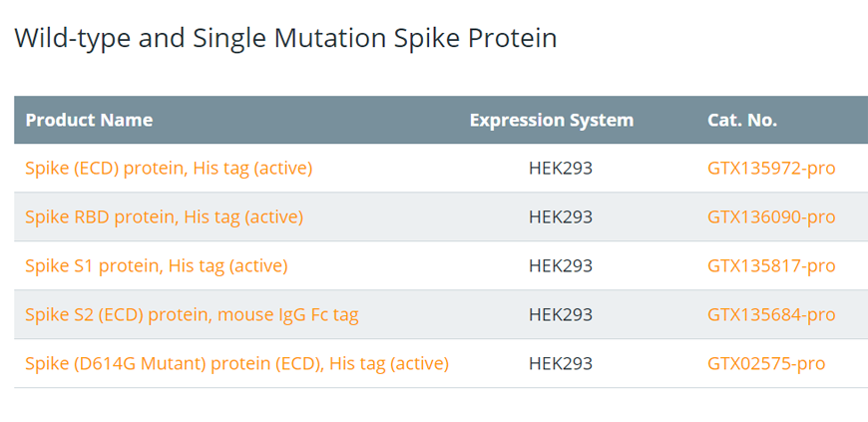Click the Product Name column header
This screenshot has width=868, height=422.
coord(89,120)
